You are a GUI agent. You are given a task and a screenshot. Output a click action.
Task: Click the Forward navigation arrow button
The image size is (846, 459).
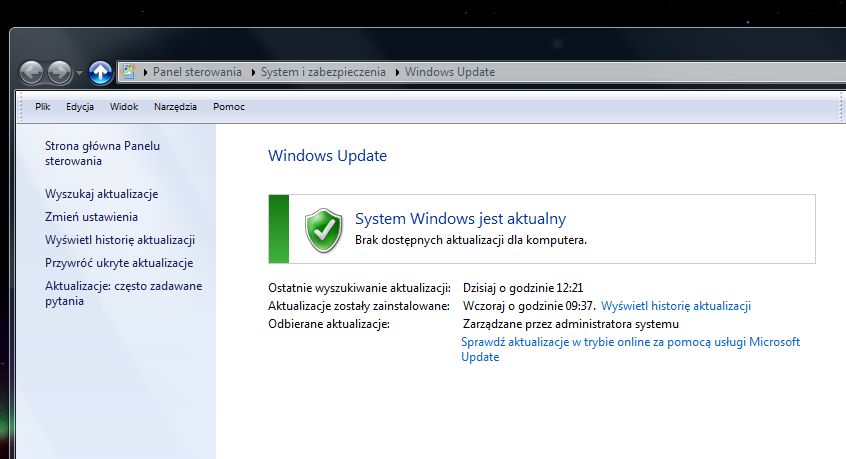pyautogui.click(x=59, y=72)
